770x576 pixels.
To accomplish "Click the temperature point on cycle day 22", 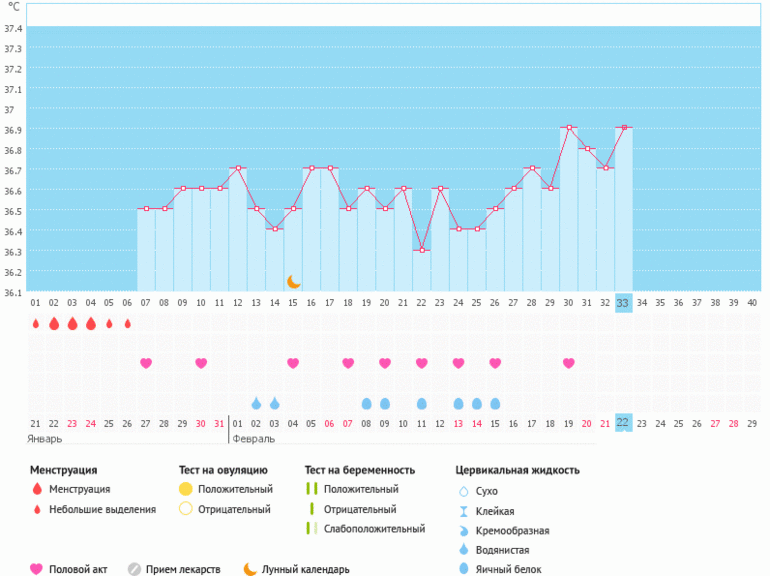I will pos(421,250).
